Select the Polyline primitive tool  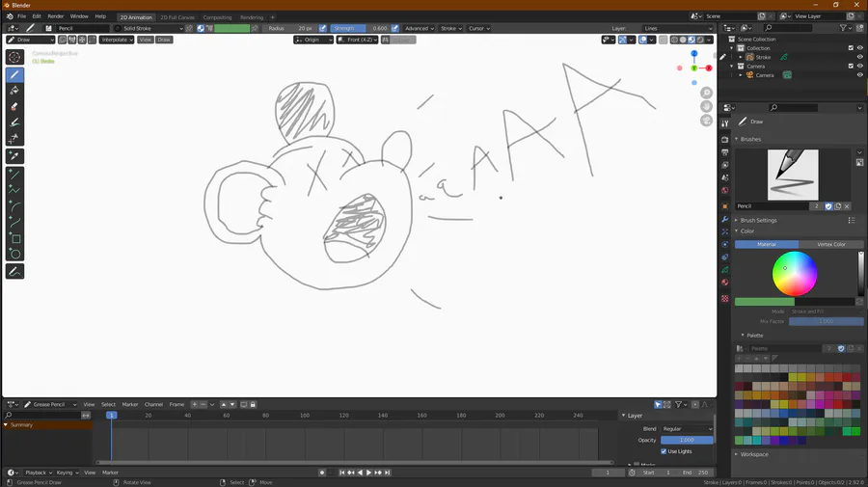(14, 190)
